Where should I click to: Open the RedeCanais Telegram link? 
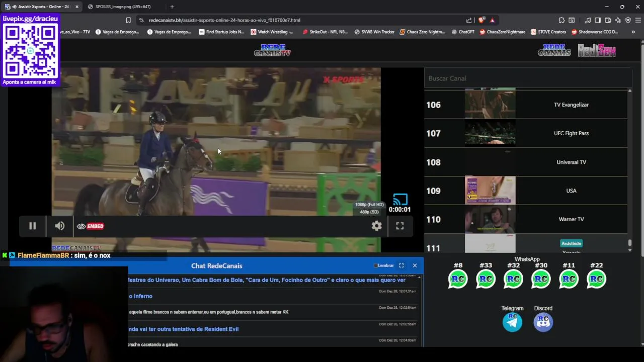click(512, 322)
